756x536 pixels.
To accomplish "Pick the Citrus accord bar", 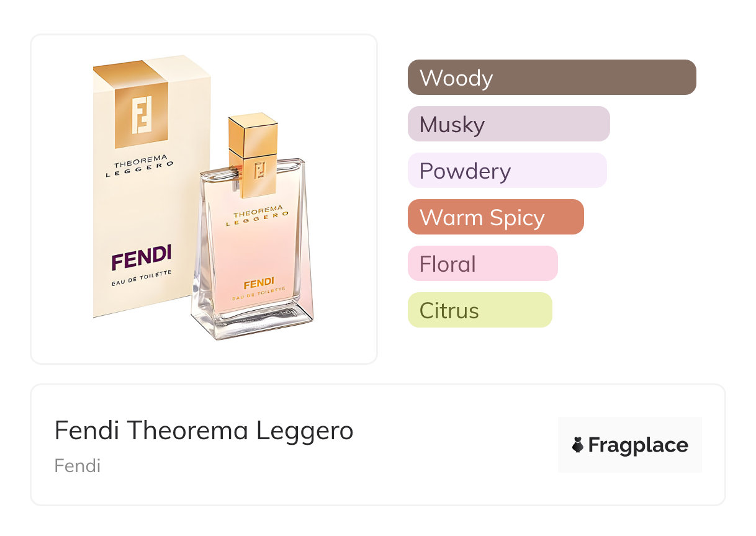I will click(479, 310).
